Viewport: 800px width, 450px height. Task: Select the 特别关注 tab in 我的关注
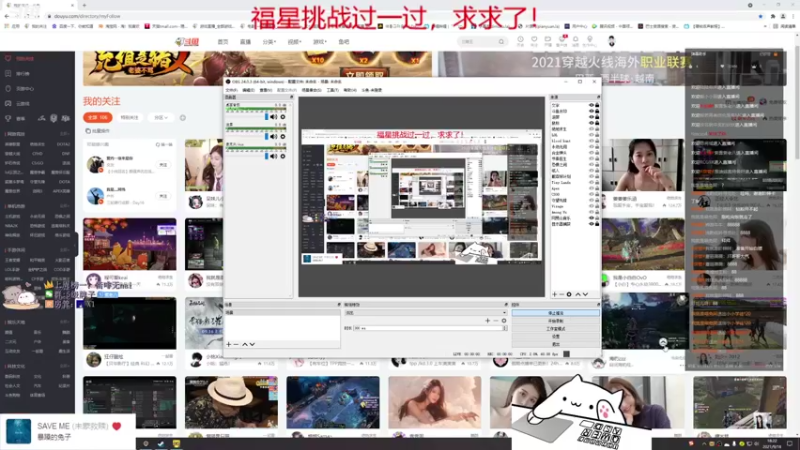(129, 118)
